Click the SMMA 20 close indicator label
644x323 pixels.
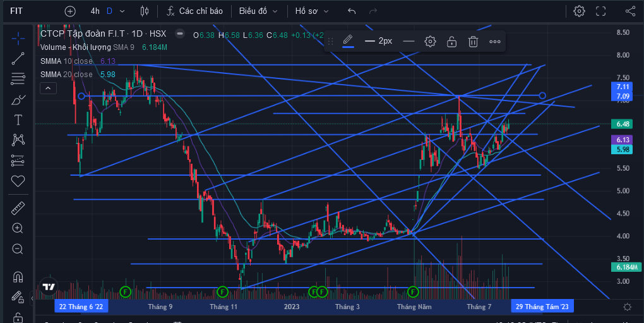66,75
